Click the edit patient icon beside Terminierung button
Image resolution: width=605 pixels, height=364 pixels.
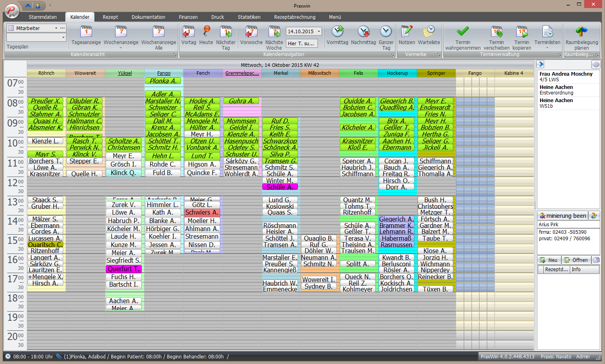click(x=594, y=215)
